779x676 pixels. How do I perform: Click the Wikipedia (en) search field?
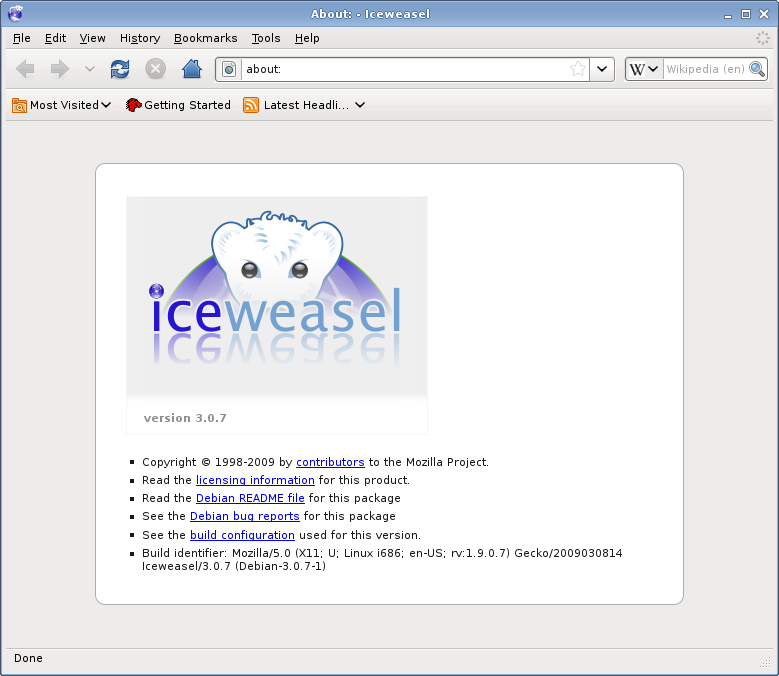click(x=705, y=69)
